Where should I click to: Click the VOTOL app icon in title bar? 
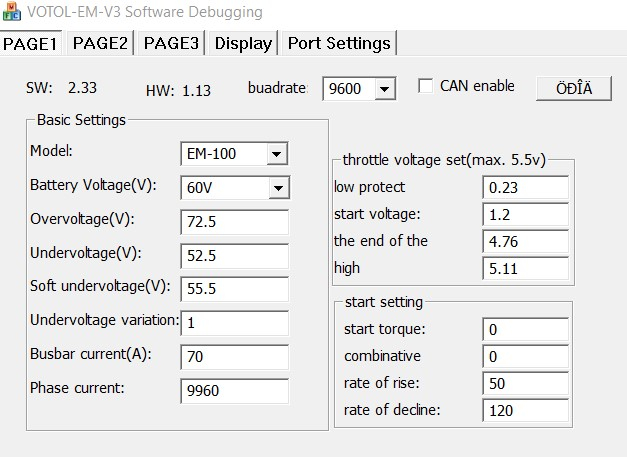click(12, 13)
